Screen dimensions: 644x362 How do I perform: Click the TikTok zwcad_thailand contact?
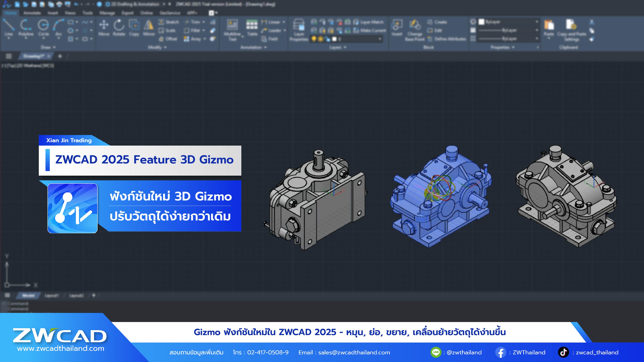pos(588,352)
